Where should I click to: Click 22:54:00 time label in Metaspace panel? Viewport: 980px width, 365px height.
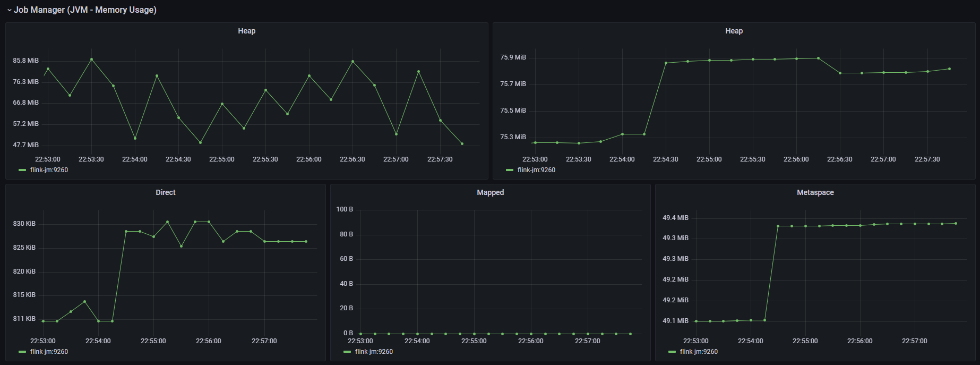point(751,341)
